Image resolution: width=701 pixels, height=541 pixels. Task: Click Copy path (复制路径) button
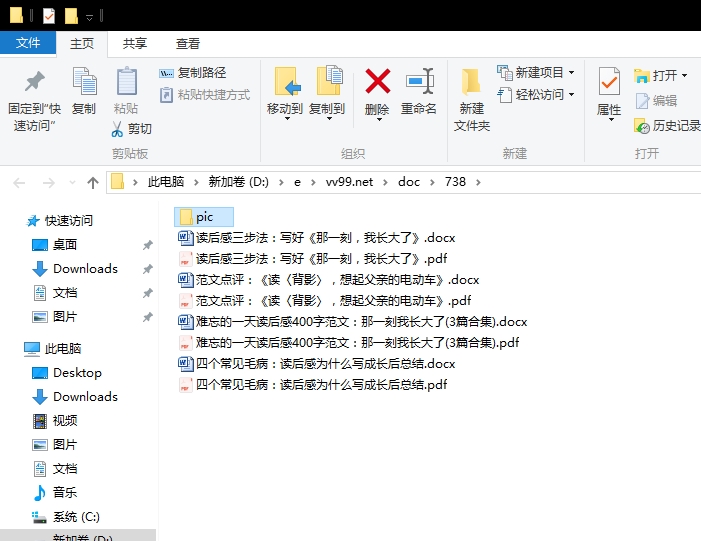point(192,72)
